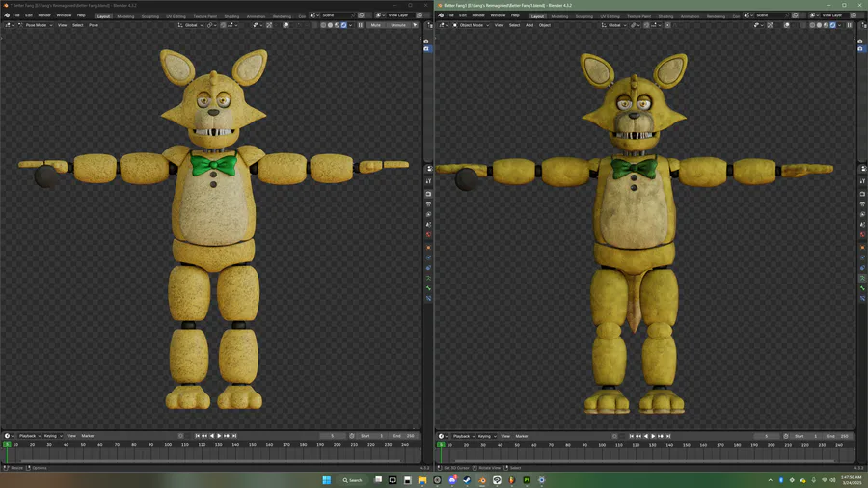Screen dimensions: 868x488
Task: Click the Blender logo in the right window menu bar
Action: (441, 15)
